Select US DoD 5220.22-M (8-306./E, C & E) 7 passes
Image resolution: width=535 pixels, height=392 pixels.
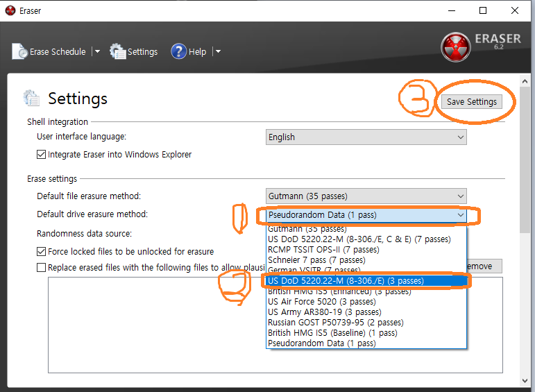pos(366,239)
